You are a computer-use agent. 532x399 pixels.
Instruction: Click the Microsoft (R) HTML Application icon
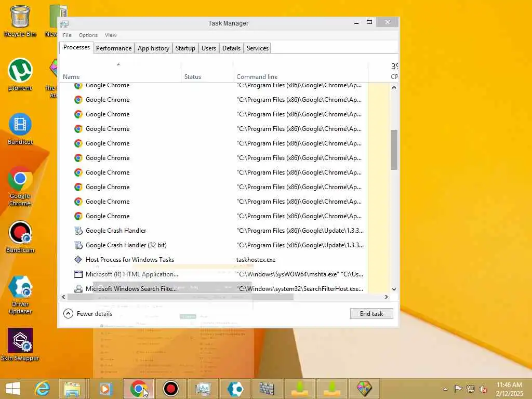coord(78,274)
